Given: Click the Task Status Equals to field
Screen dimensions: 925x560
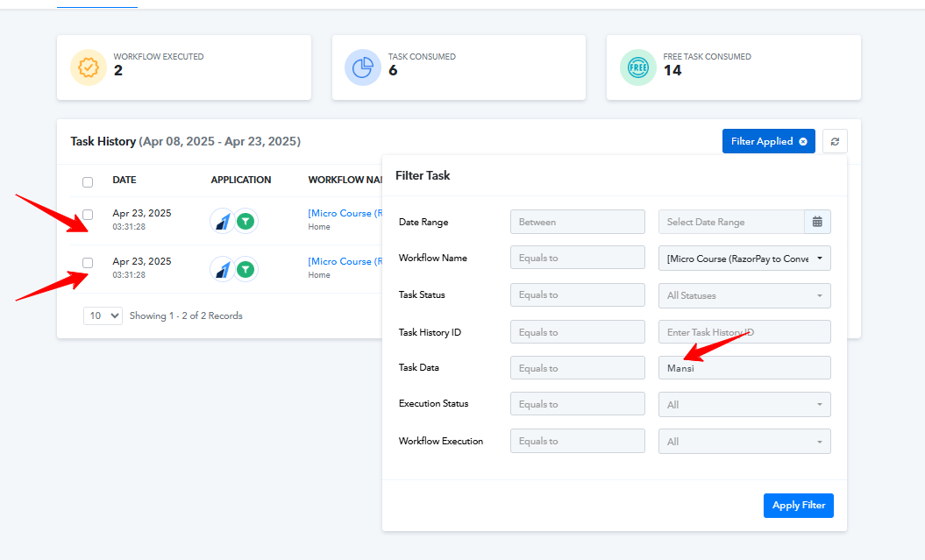Looking at the screenshot, I should (x=578, y=294).
